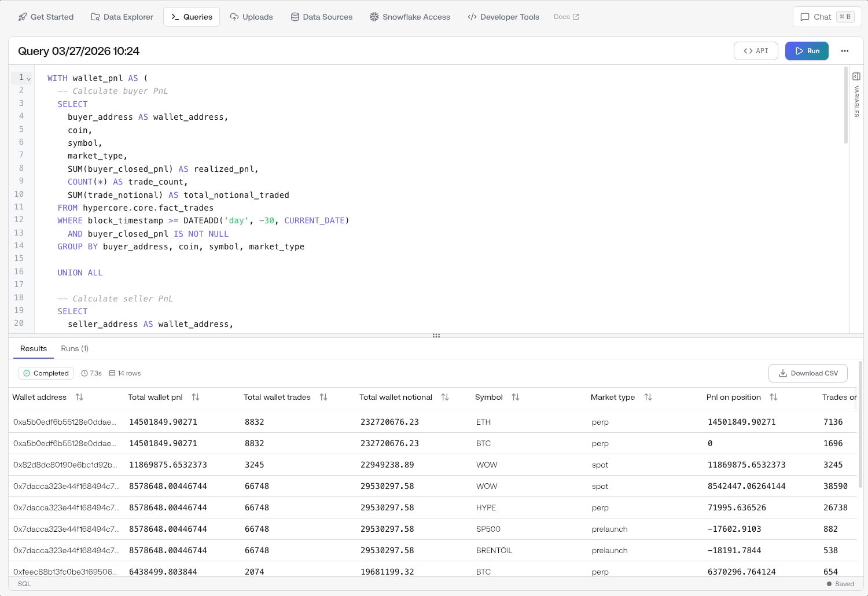Switch to the Runs tab
868x596 pixels.
point(74,348)
